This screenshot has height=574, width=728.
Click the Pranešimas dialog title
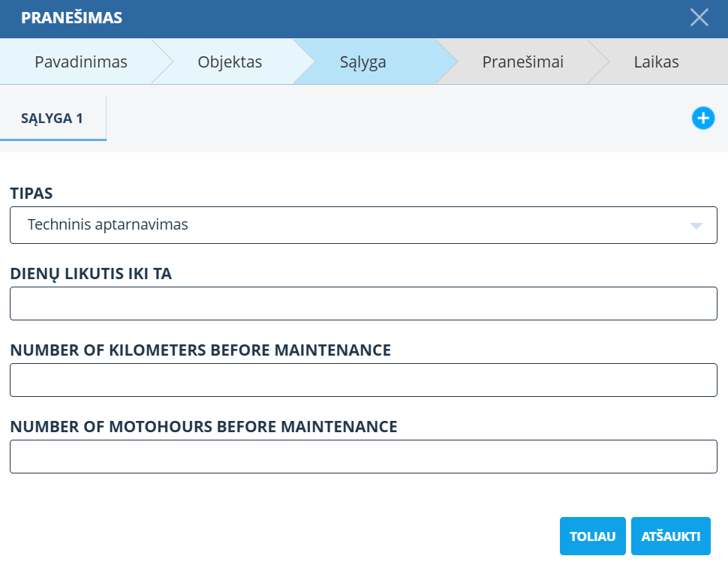(x=71, y=18)
